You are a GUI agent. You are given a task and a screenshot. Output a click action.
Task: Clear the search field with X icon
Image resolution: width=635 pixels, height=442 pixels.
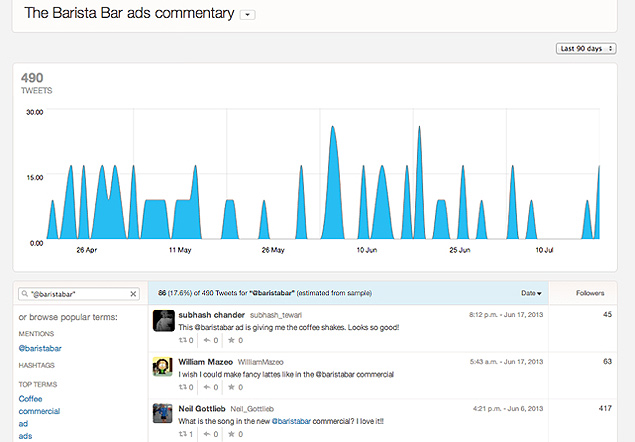click(133, 294)
